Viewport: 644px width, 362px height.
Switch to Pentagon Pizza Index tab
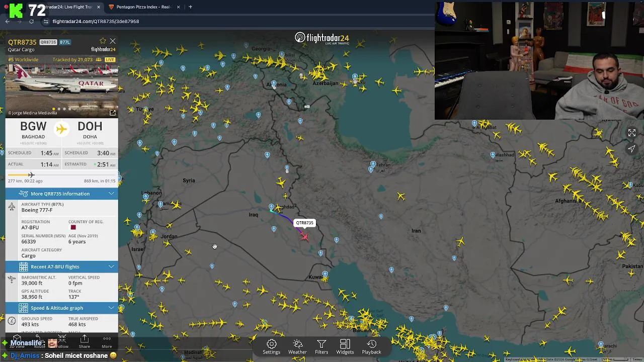[x=144, y=7]
